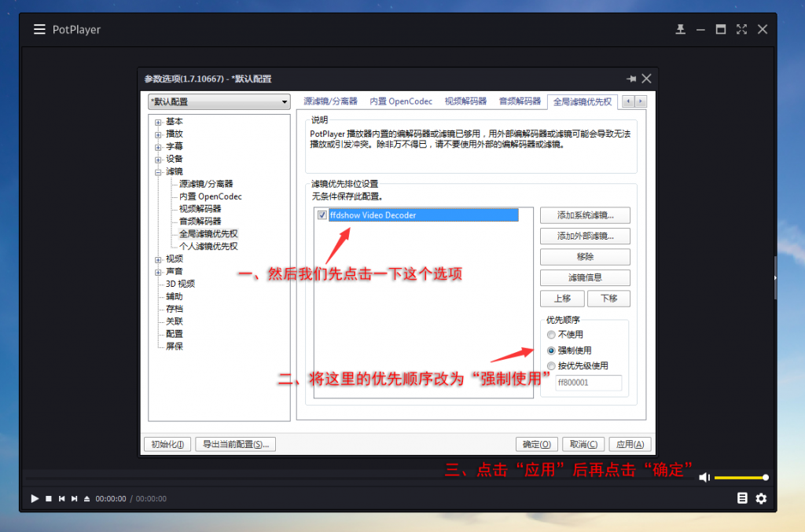Click the ff800001 priority value field
The width and height of the screenshot is (805, 532).
click(x=588, y=383)
